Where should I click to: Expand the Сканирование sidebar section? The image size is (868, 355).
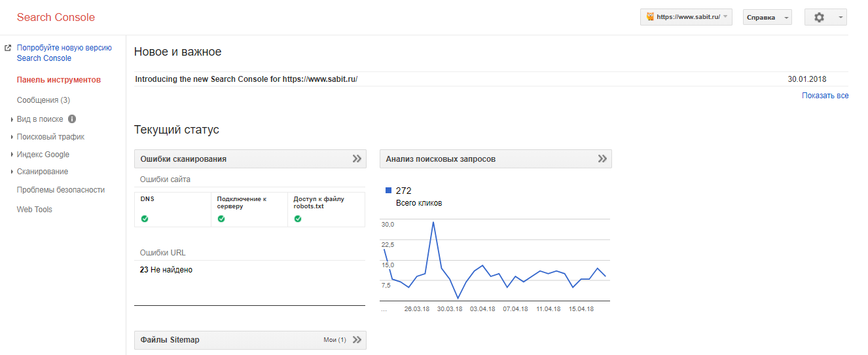43,172
